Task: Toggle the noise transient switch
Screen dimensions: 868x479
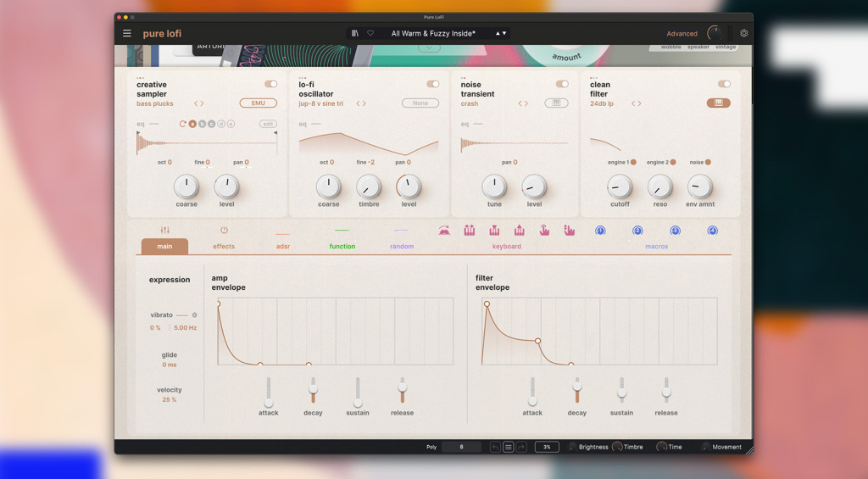Action: tap(562, 84)
